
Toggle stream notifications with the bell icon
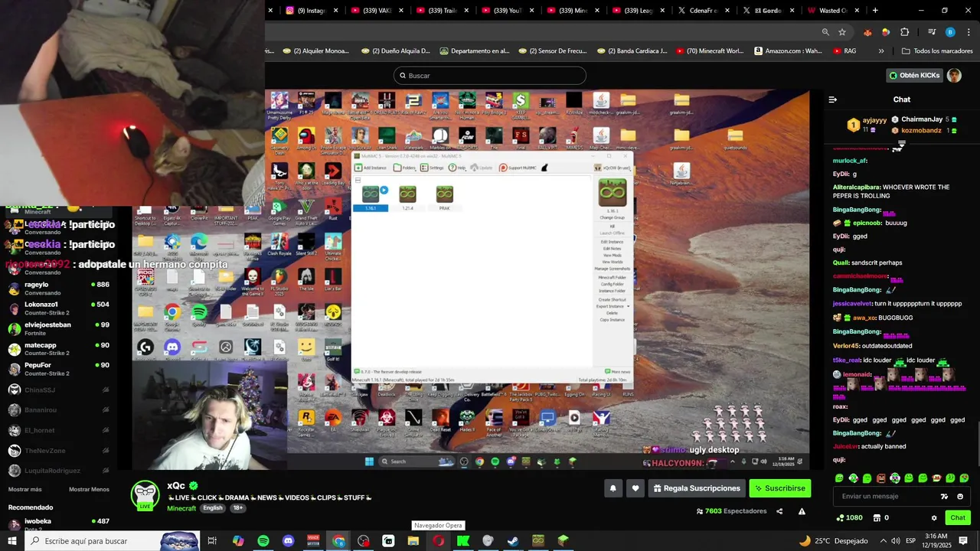coord(612,488)
